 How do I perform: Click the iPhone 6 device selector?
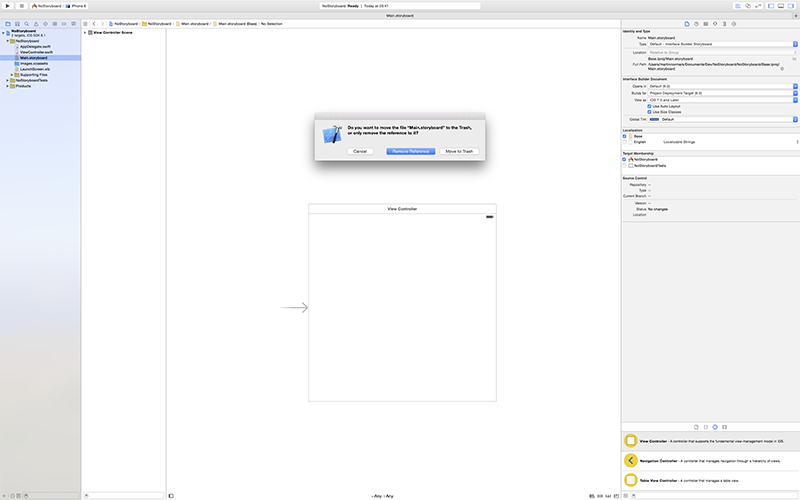coord(76,6)
